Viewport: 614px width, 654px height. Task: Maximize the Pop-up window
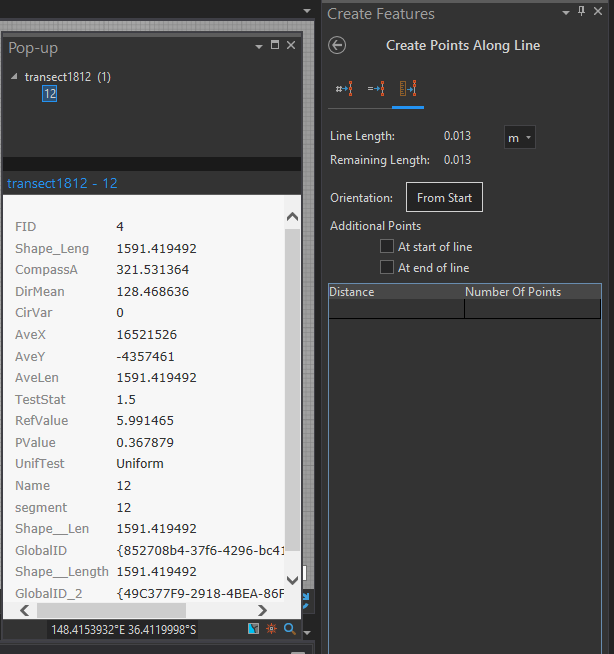pos(275,45)
